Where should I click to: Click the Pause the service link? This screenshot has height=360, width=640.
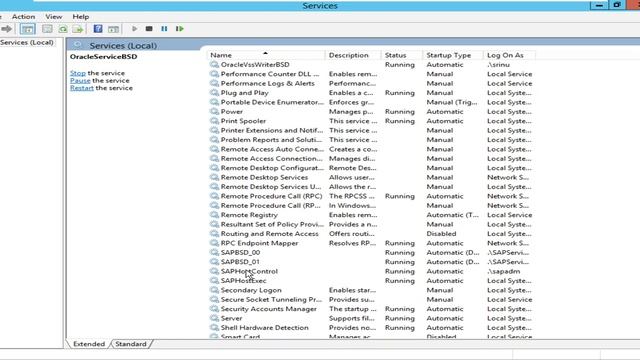click(x=80, y=80)
